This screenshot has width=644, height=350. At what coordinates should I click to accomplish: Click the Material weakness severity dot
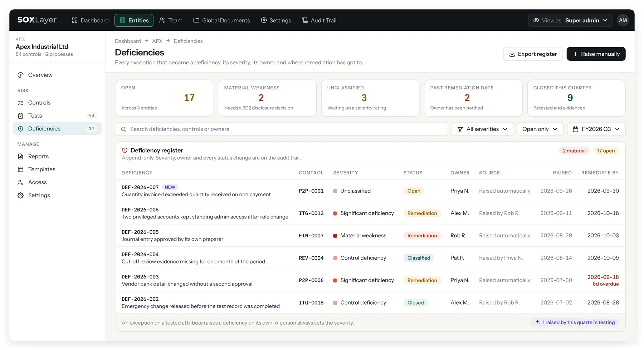coord(335,236)
